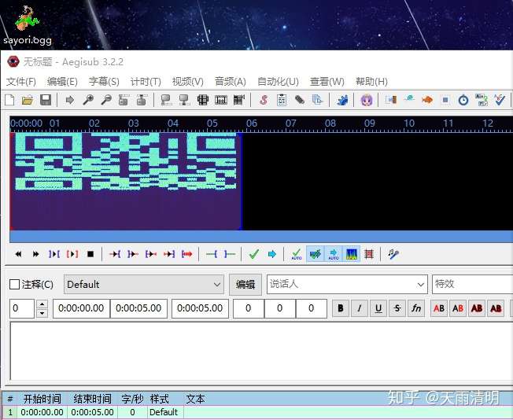Open the Styles Manager S icon
Screen dimensions: 513x420
264,100
